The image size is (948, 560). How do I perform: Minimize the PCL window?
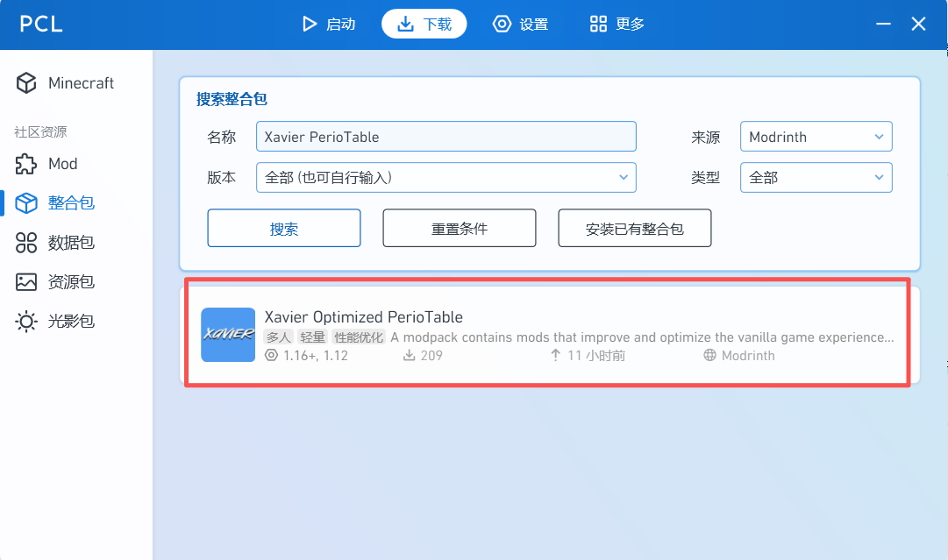(883, 25)
